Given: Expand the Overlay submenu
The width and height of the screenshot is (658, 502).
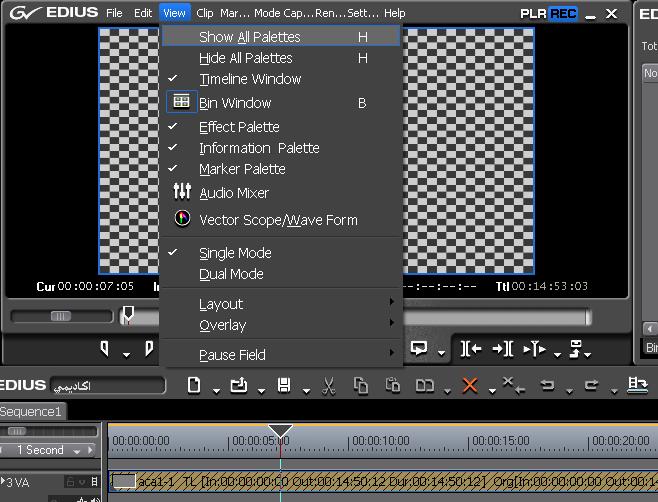Looking at the screenshot, I should pyautogui.click(x=222, y=325).
